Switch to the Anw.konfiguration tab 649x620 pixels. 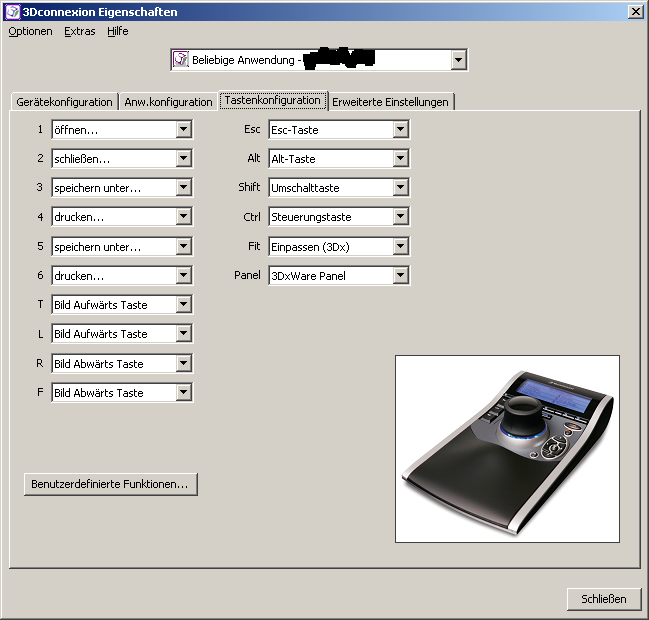click(168, 102)
